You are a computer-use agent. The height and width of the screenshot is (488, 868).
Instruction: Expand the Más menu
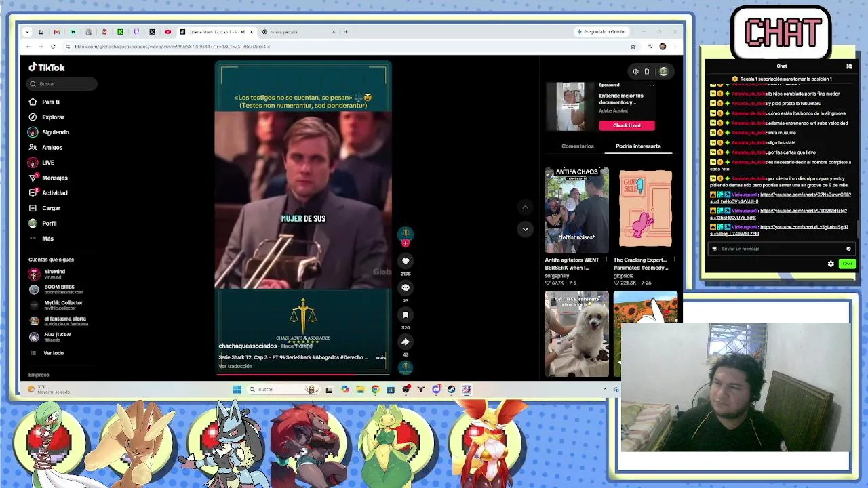click(x=41, y=239)
